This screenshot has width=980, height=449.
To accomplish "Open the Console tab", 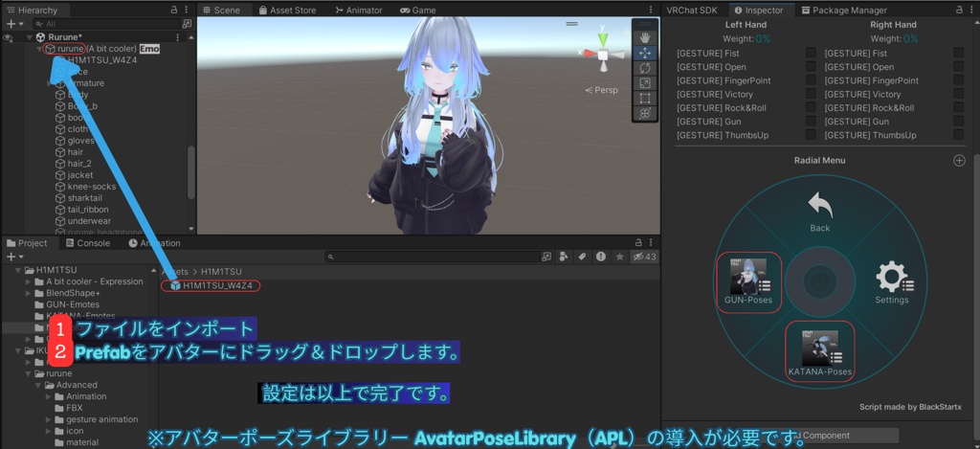I will click(88, 242).
